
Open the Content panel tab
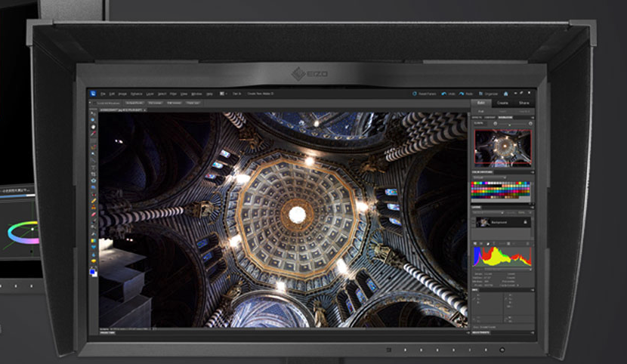click(x=490, y=118)
